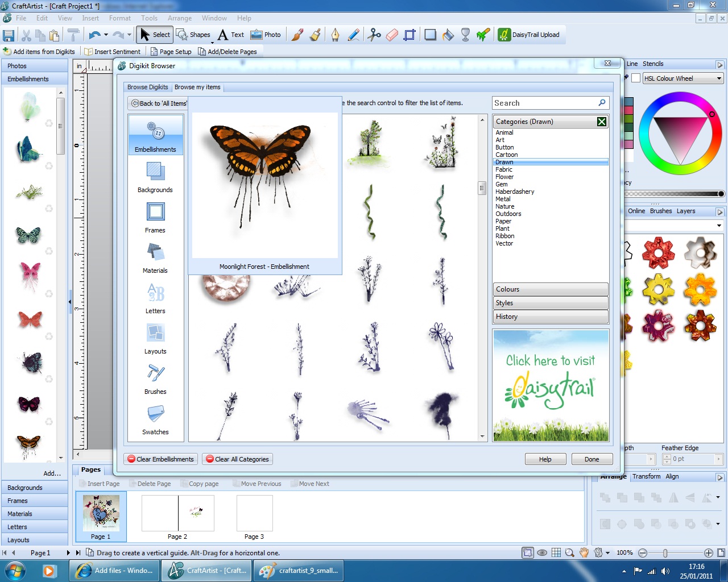Select the Crop tool
The width and height of the screenshot is (728, 582).
pos(409,35)
